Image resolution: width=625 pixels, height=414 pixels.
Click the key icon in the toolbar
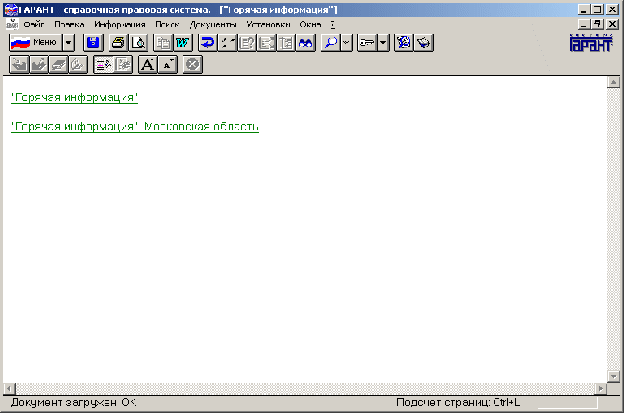click(367, 42)
